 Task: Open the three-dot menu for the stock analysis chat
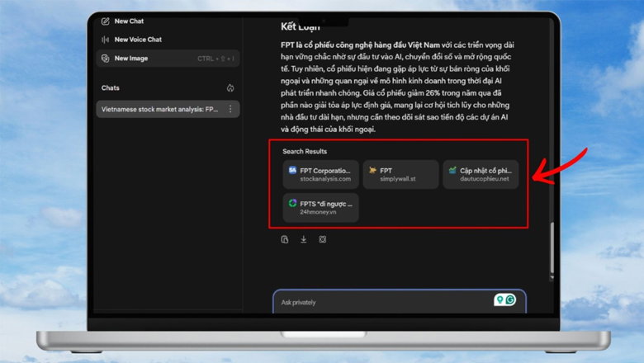point(230,109)
